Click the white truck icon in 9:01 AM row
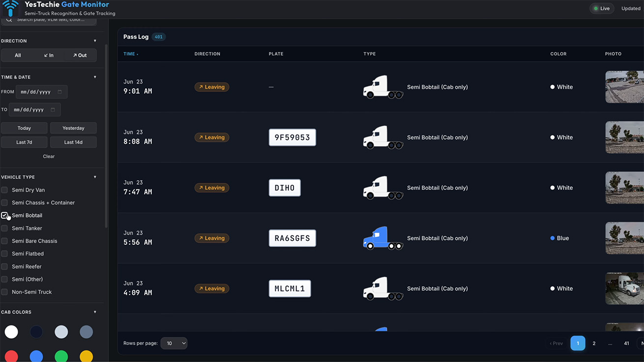The image size is (644, 362). tap(383, 87)
